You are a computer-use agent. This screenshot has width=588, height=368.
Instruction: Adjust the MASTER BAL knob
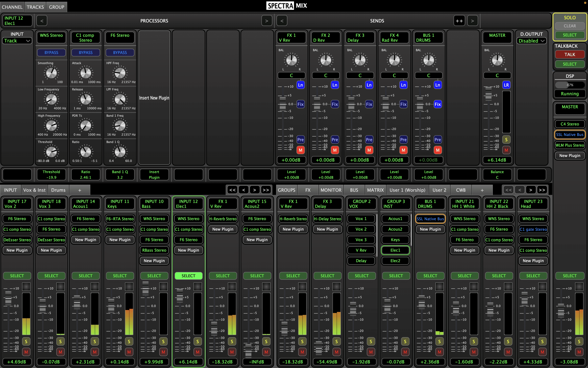pos(497,60)
